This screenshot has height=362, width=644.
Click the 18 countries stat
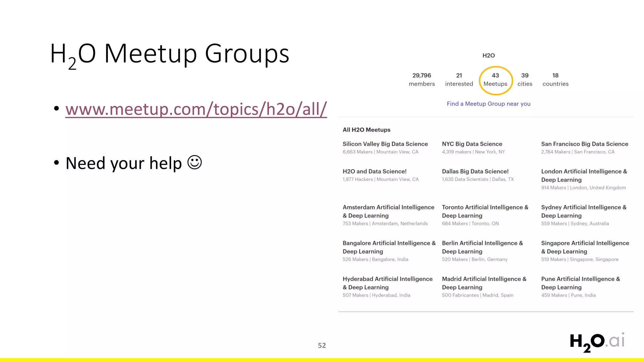click(555, 80)
